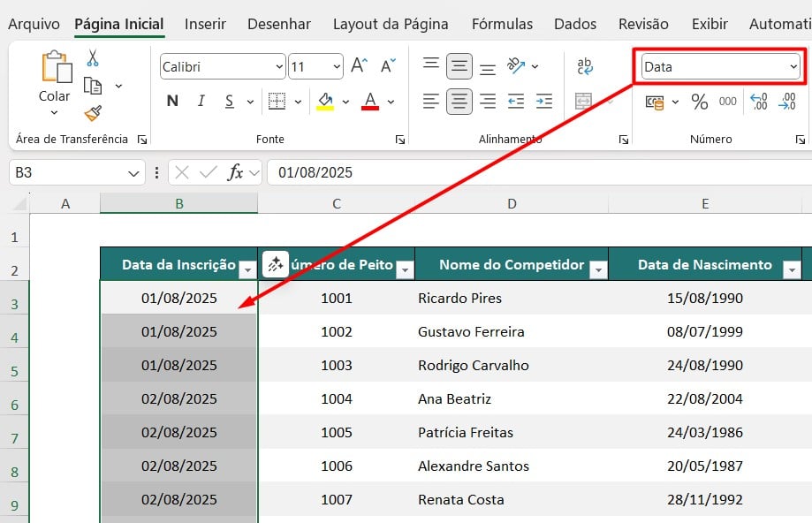Switch to the Inserir tab
812x523 pixels.
click(205, 24)
